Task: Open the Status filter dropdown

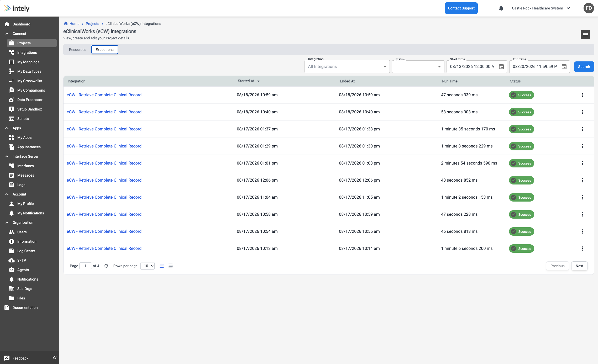Action: (418, 67)
